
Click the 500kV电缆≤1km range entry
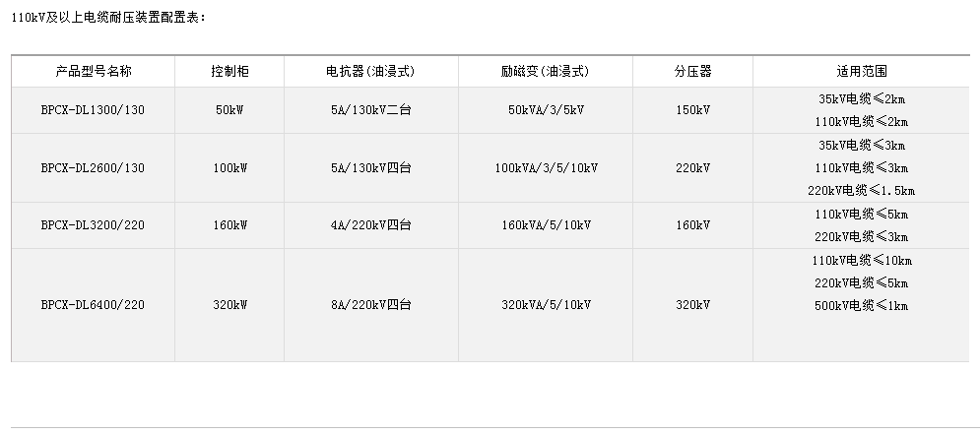pyautogui.click(x=862, y=306)
